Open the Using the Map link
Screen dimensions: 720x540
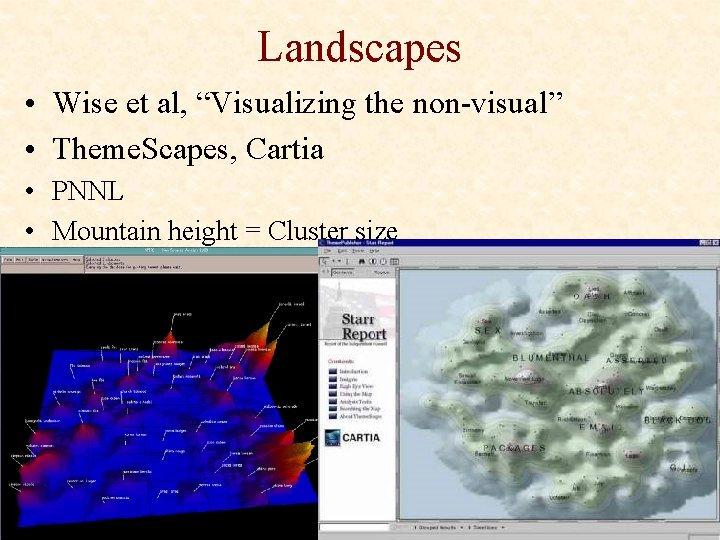356,394
